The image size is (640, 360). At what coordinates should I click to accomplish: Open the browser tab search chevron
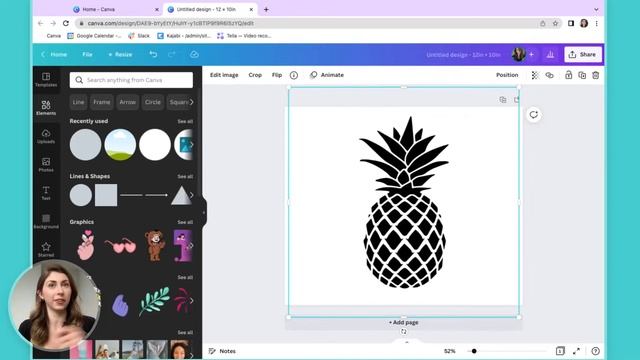596,9
